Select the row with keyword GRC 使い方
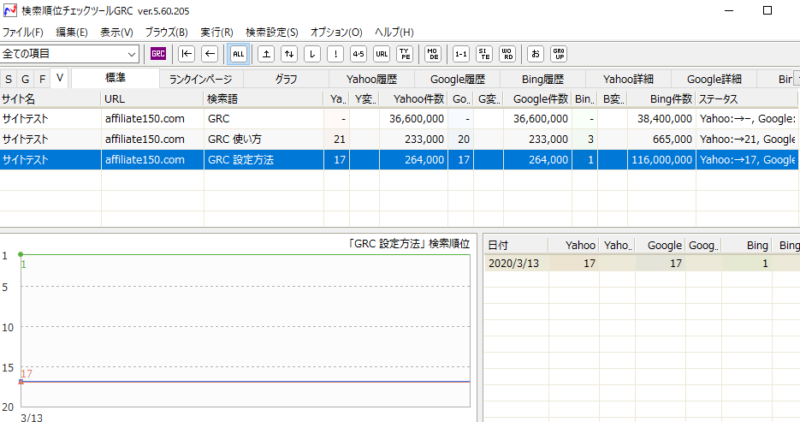 pos(399,139)
